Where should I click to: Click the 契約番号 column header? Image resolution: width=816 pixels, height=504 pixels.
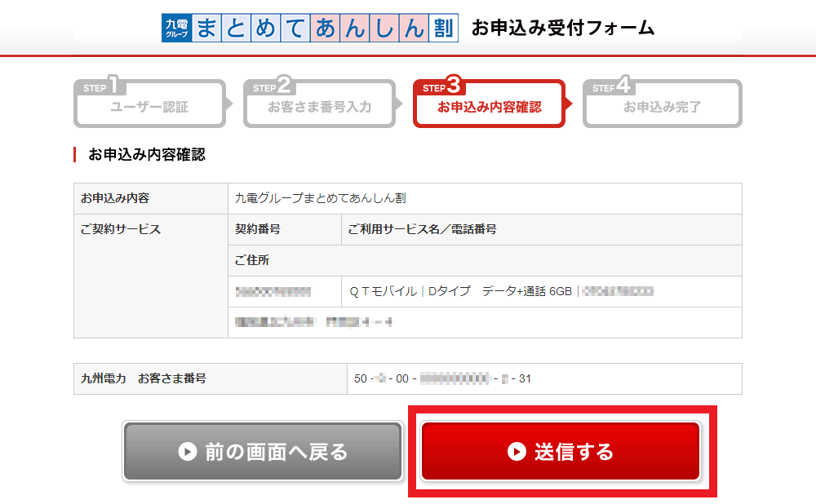pos(285,229)
